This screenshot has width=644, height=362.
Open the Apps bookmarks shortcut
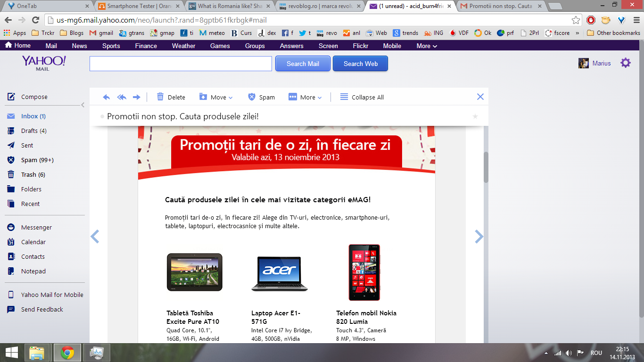[x=15, y=33]
